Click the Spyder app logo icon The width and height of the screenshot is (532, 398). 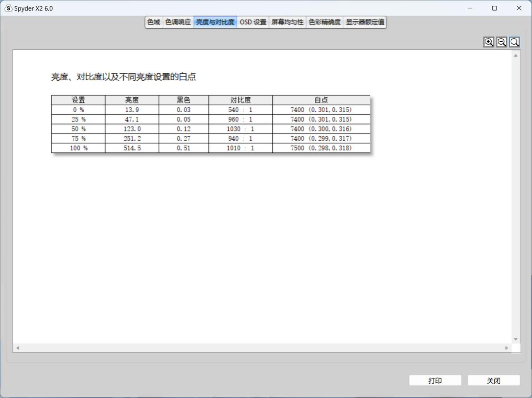[x=8, y=8]
